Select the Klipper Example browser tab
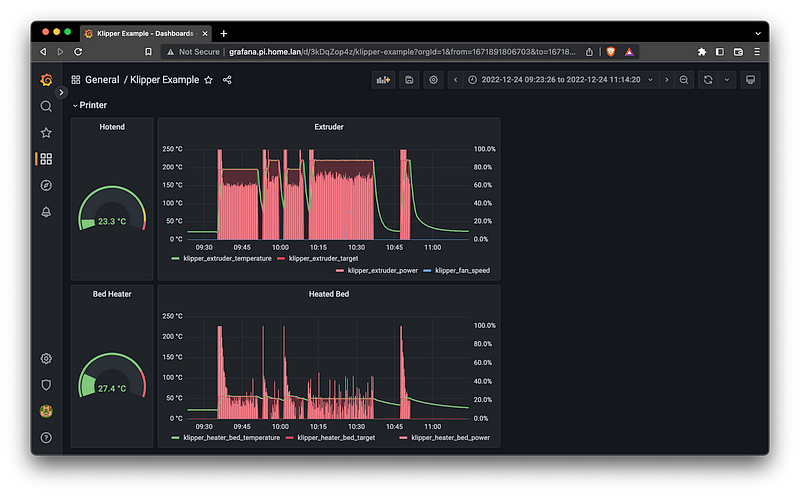 (x=144, y=33)
